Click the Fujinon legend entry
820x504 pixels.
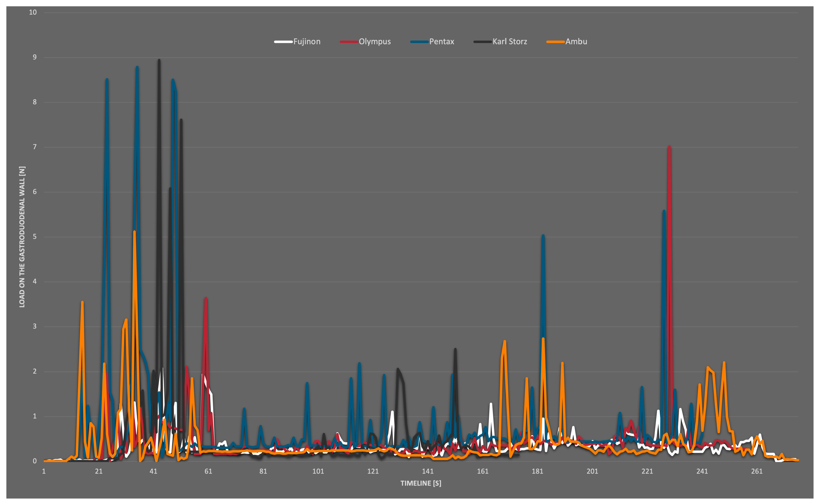(307, 42)
